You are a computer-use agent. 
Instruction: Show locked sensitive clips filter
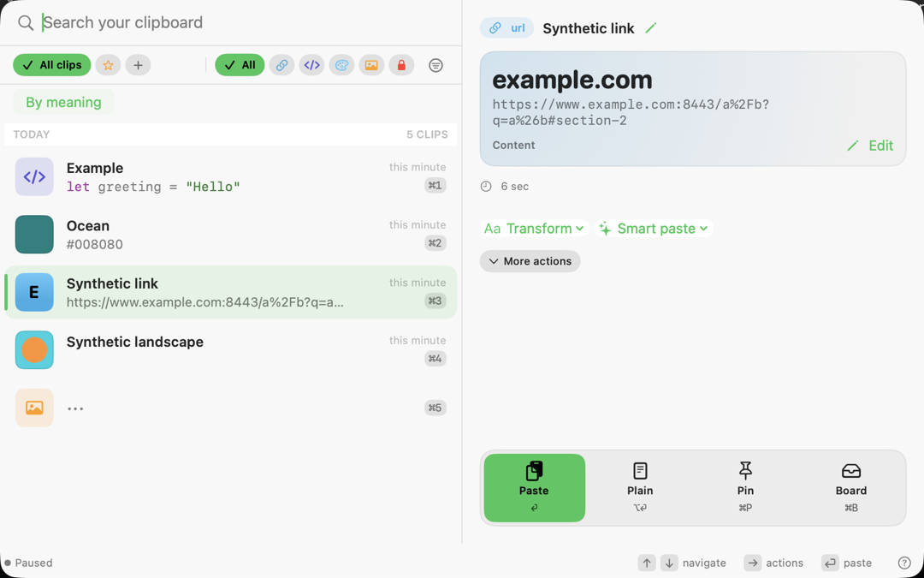[x=401, y=65]
